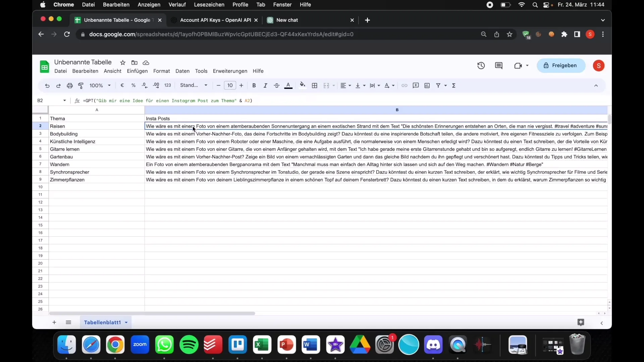
Task: Open Ansicht menu
Action: coord(113,71)
